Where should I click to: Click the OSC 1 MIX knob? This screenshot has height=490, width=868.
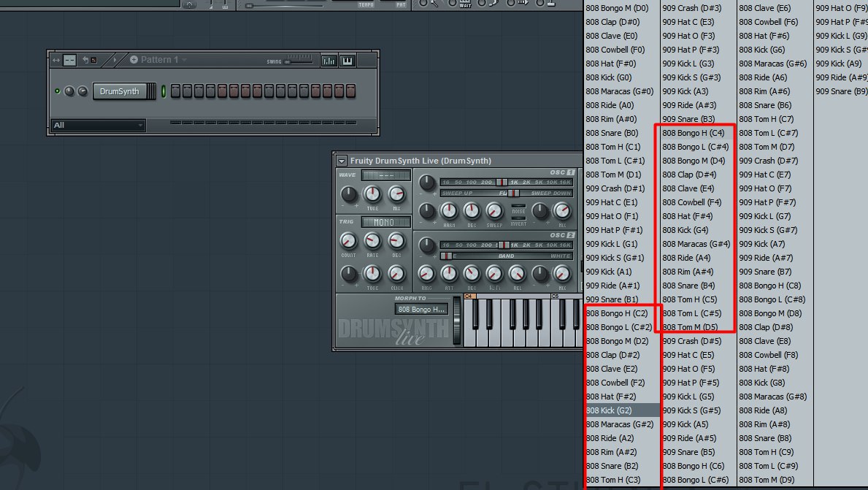coord(562,211)
